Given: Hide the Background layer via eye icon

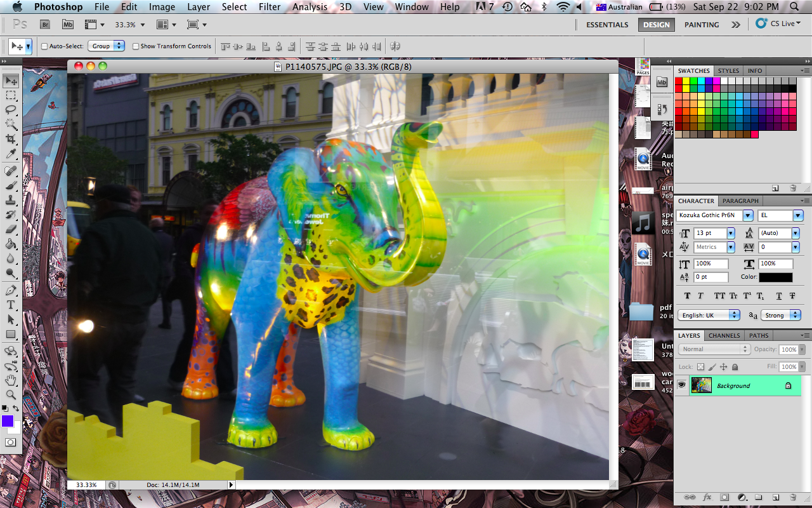Looking at the screenshot, I should pyautogui.click(x=682, y=385).
